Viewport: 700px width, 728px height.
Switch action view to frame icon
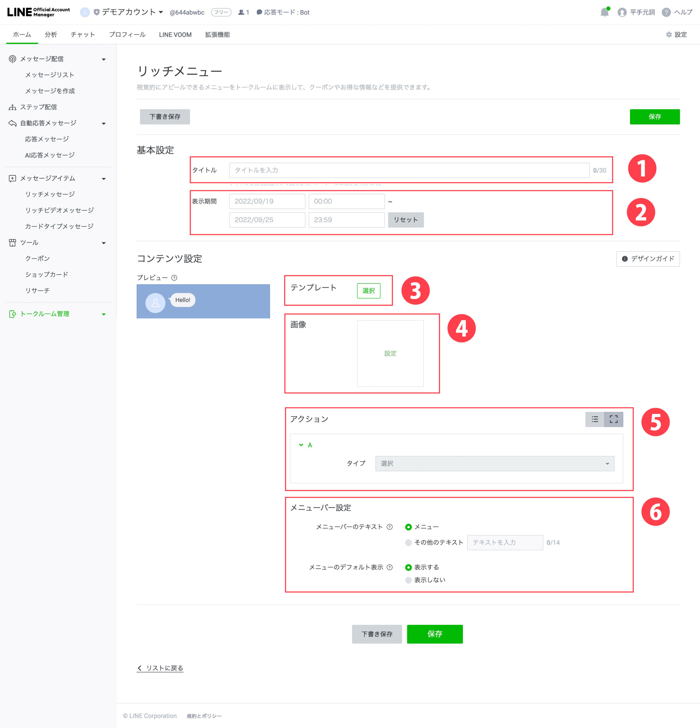pyautogui.click(x=614, y=419)
